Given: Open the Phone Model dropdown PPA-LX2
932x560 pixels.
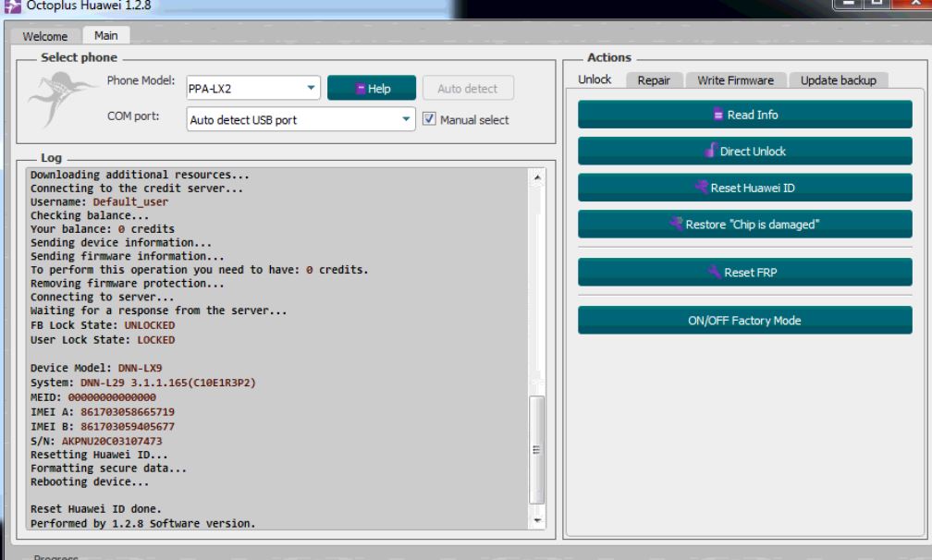Looking at the screenshot, I should (x=253, y=89).
